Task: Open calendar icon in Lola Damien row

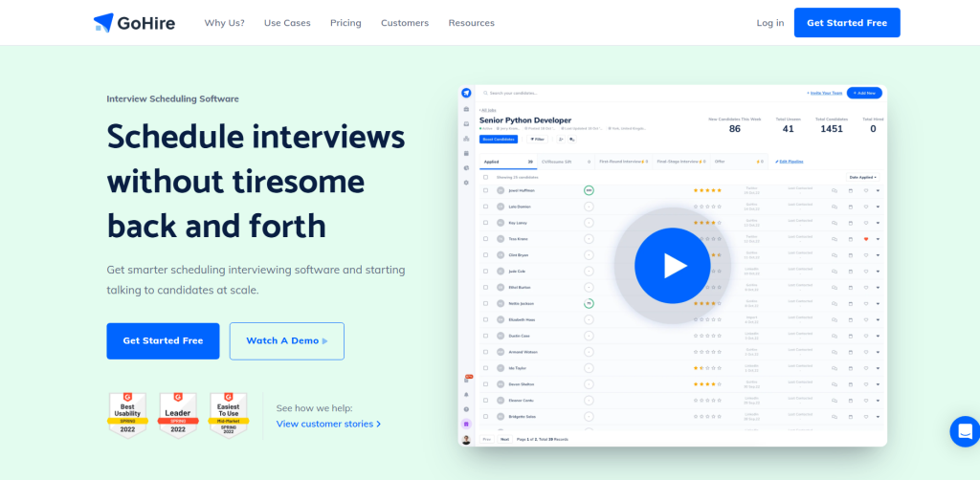Action: 850,207
